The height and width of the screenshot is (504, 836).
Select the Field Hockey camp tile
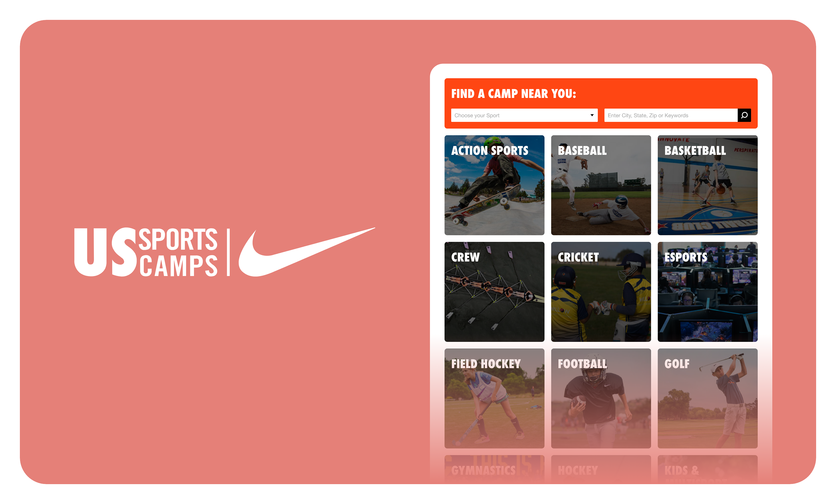click(x=494, y=398)
